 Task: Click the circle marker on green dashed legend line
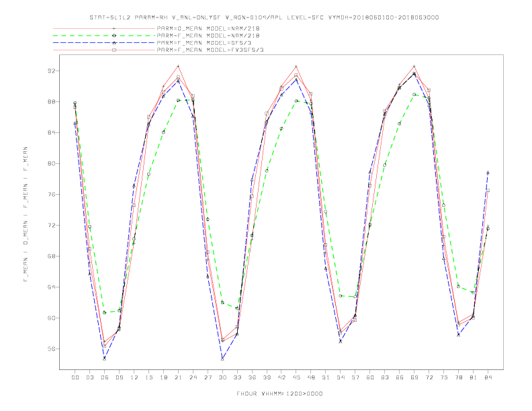click(114, 36)
